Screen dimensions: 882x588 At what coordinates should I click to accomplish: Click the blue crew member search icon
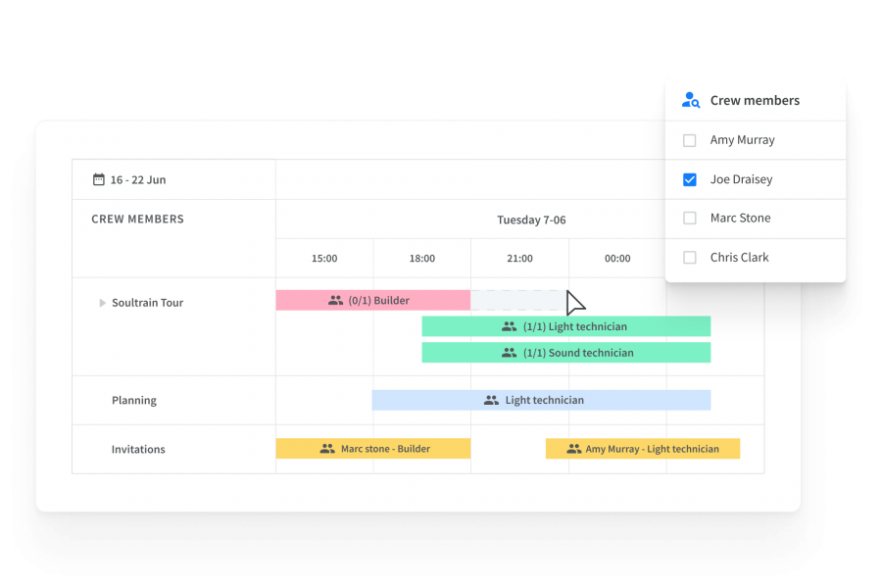coord(690,99)
